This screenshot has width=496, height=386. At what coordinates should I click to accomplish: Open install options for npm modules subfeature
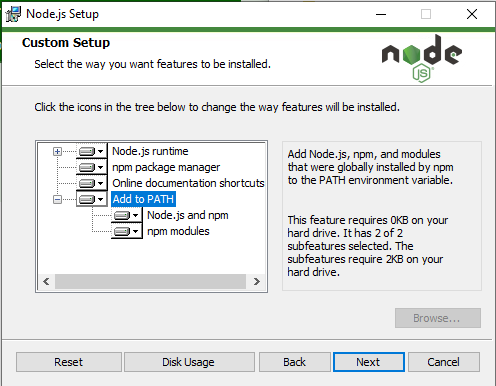point(126,231)
